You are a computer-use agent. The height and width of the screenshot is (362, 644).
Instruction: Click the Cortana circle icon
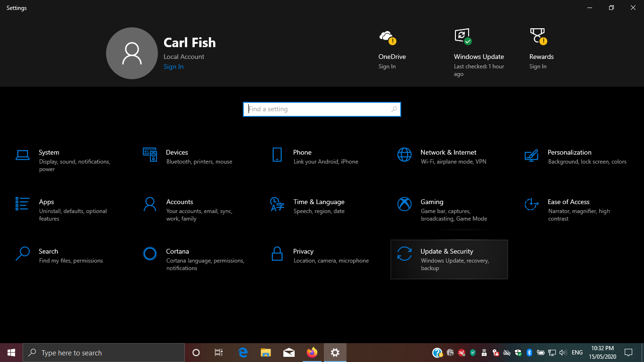[150, 254]
